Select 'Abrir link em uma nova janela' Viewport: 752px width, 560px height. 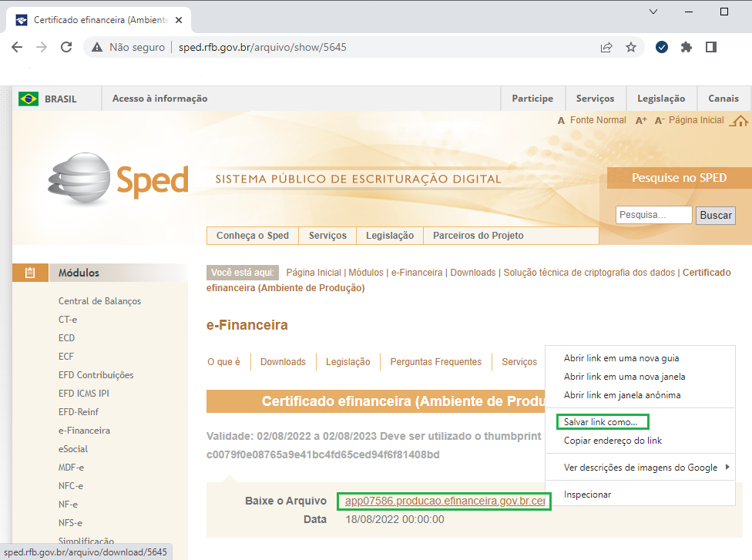pyautogui.click(x=640, y=377)
